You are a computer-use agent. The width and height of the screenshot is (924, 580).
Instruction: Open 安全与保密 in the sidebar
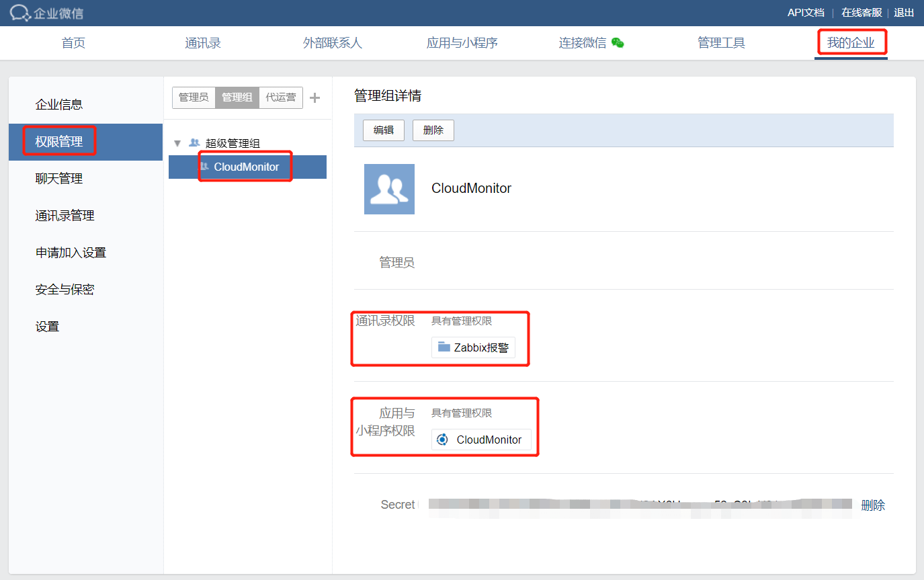(x=85, y=290)
